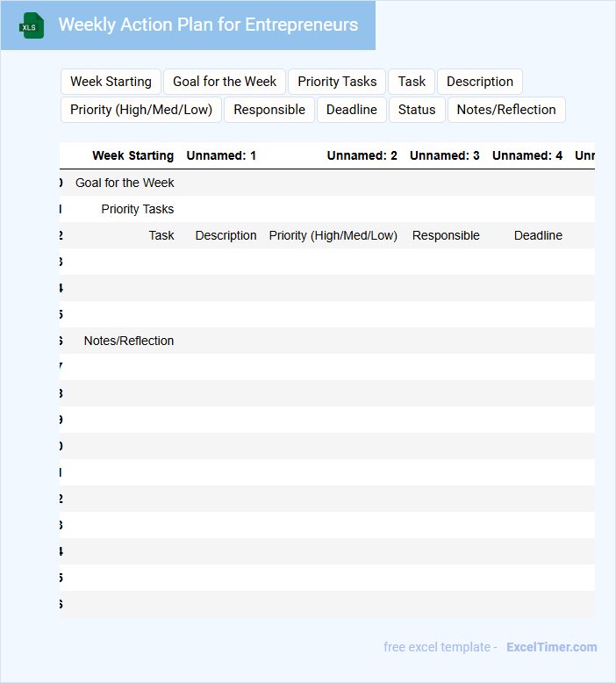Choose the Description tag
The image size is (616, 683).
pyautogui.click(x=480, y=82)
